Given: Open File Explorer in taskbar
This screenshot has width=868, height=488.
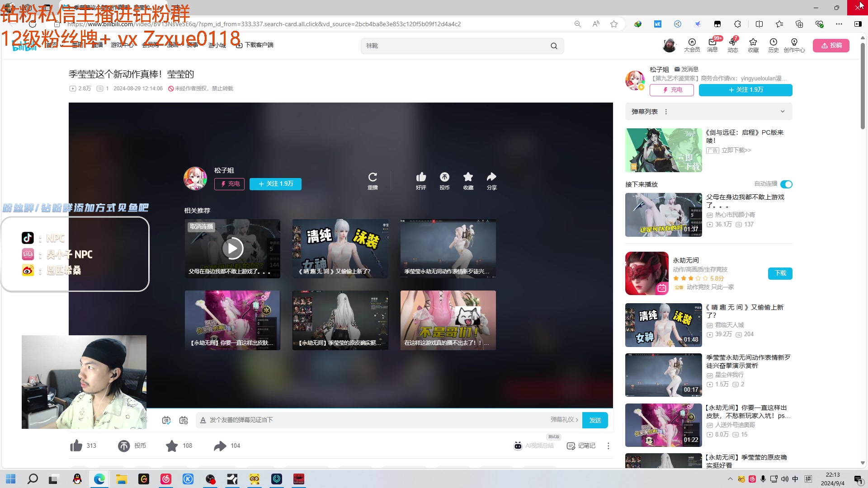Looking at the screenshot, I should click(x=122, y=479).
